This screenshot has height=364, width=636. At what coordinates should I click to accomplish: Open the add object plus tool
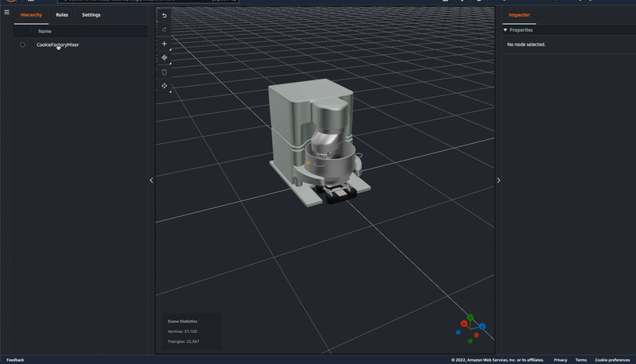click(x=165, y=44)
